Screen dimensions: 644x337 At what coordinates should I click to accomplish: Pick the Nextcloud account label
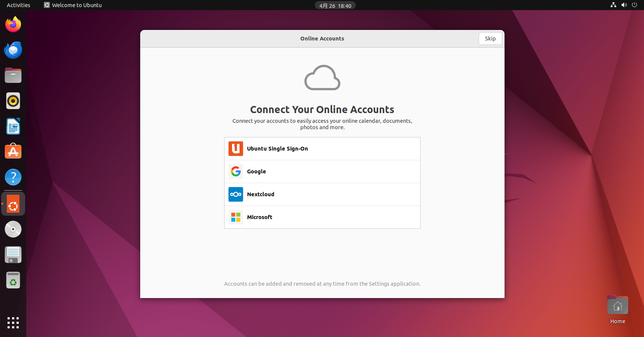(x=261, y=194)
